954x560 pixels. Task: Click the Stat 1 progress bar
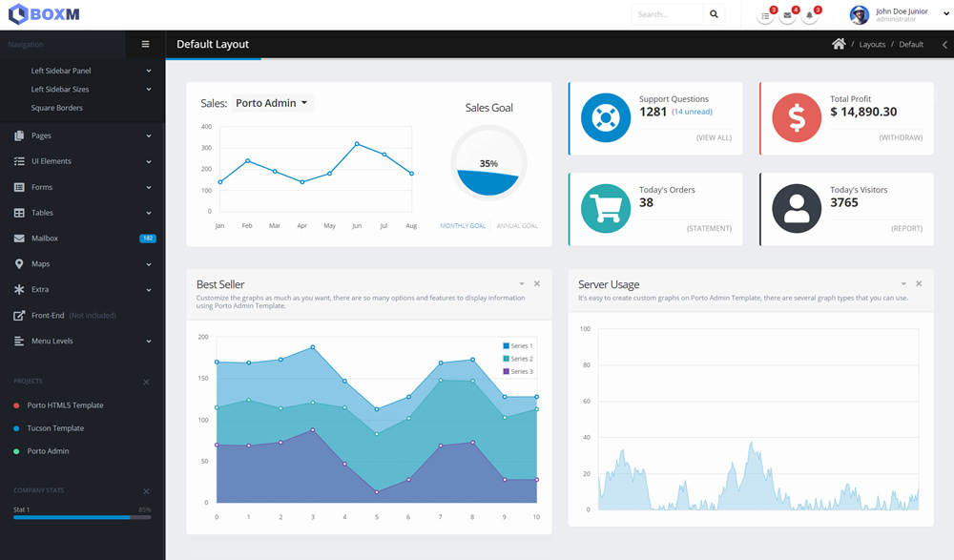point(81,517)
